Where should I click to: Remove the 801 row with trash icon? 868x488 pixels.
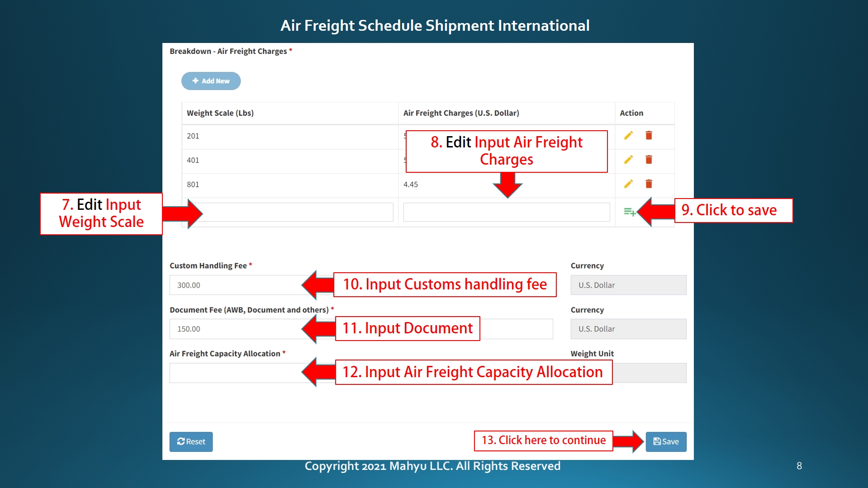click(x=649, y=184)
